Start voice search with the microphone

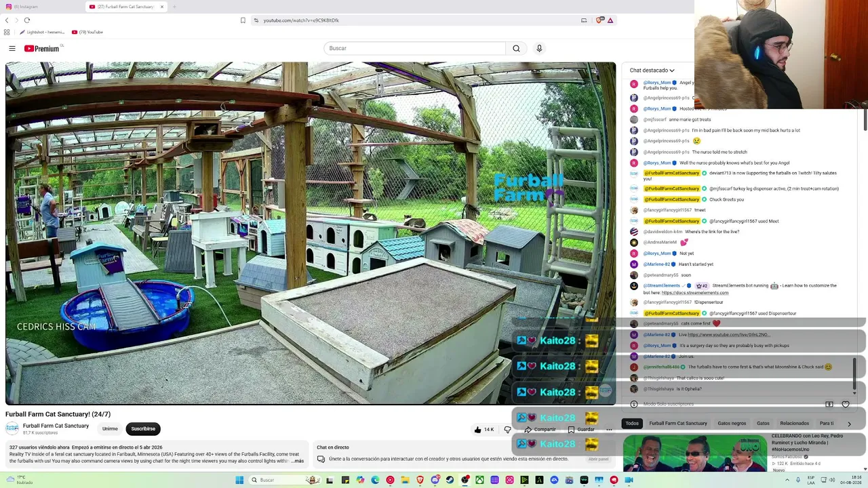pos(539,48)
